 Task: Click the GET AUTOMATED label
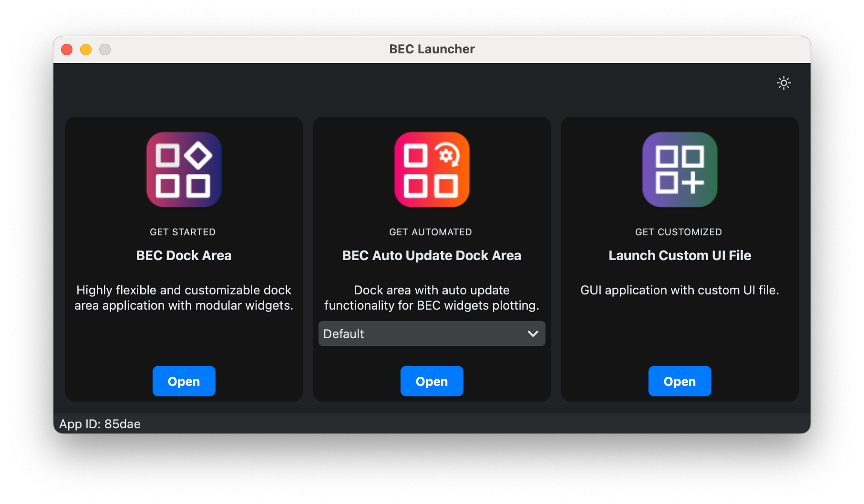431,232
